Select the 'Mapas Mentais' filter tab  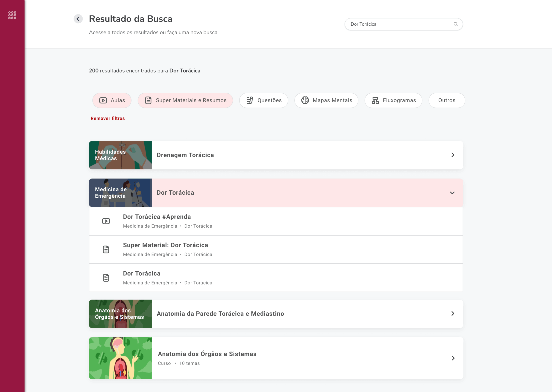click(326, 100)
